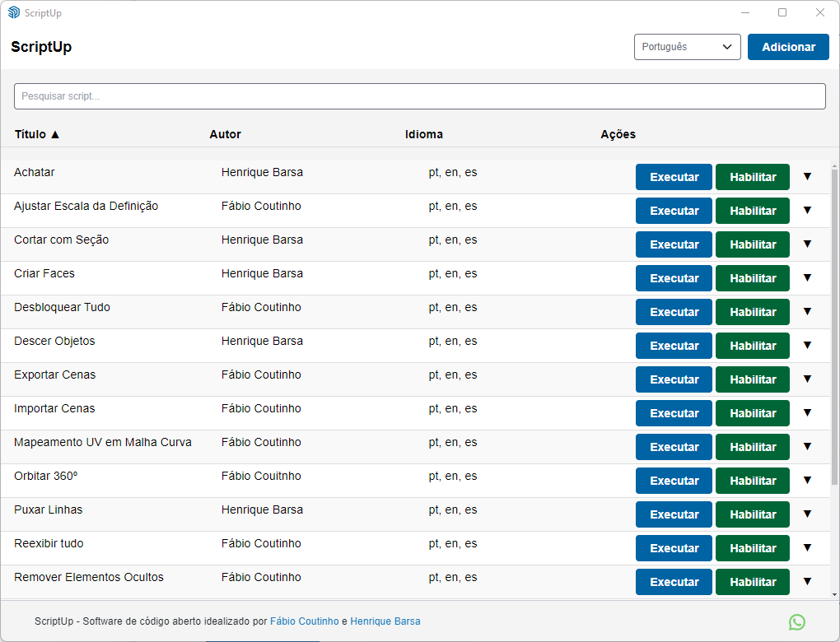Screen dimensions: 840x642
Task: Open the Português language dropdown
Action: (x=688, y=47)
